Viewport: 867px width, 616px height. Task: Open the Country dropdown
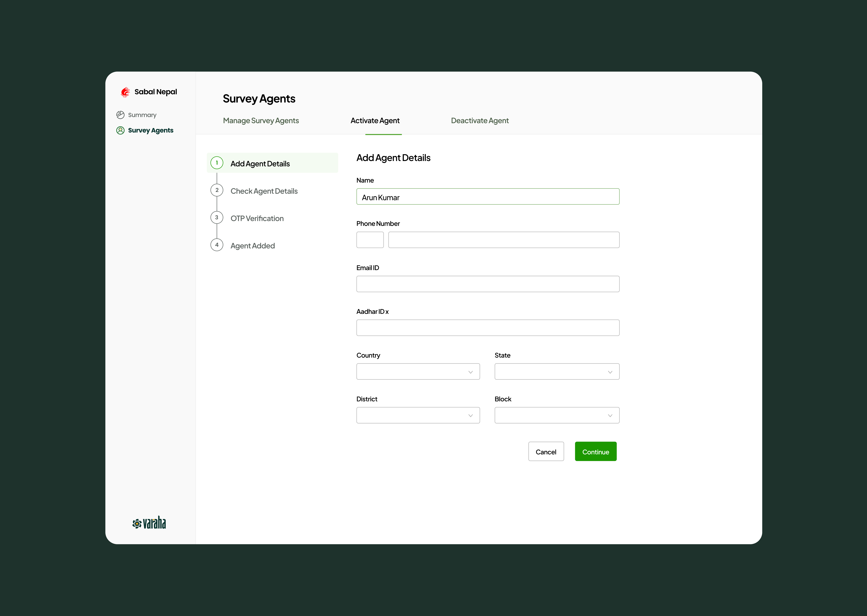(418, 372)
